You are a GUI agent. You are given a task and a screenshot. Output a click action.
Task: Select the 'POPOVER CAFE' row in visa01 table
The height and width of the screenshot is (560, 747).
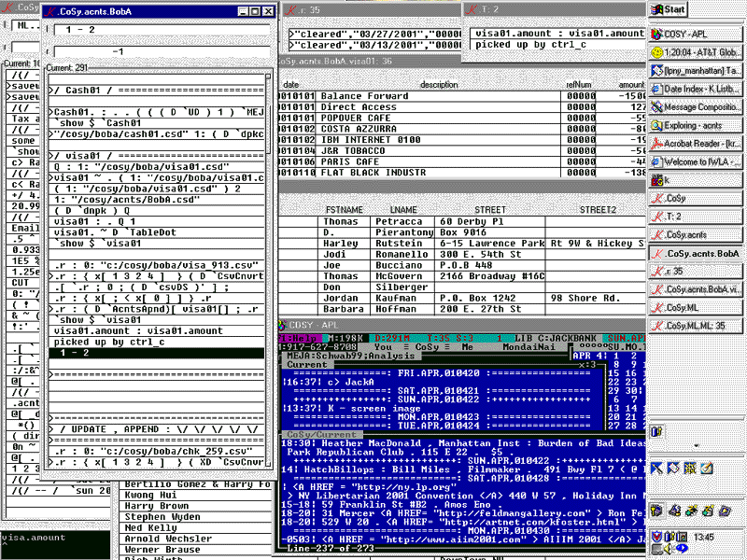click(461, 119)
